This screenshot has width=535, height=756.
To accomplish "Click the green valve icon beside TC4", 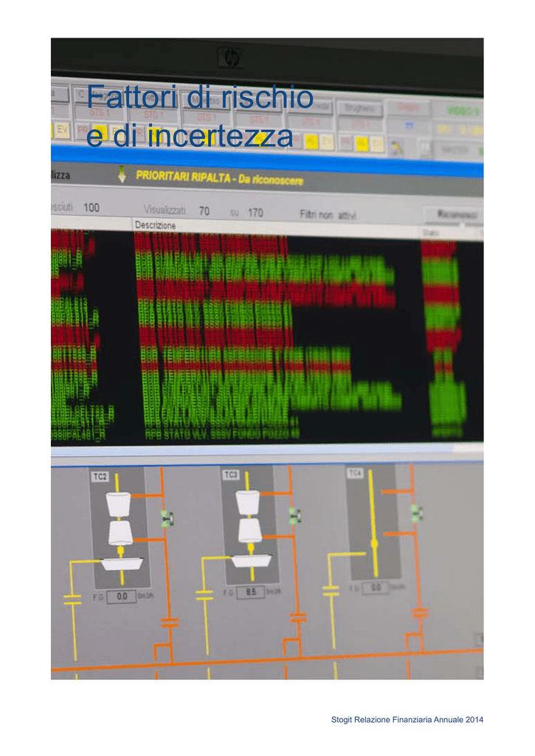I will tap(416, 511).
